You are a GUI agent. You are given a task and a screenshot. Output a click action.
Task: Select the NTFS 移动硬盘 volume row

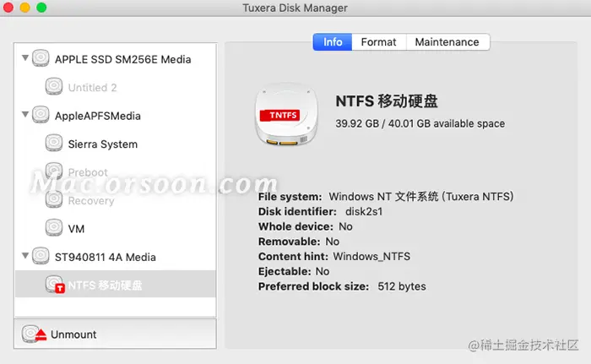click(x=116, y=284)
